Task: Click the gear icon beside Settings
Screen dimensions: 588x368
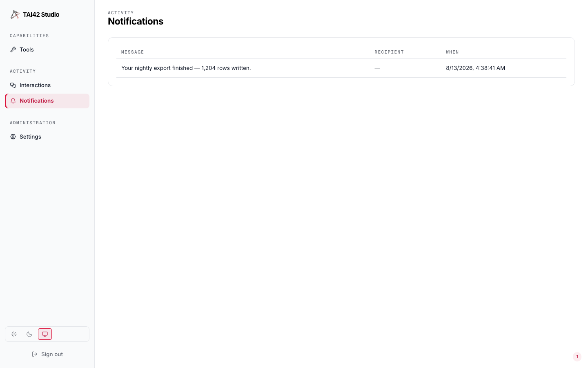Action: [x=13, y=137]
